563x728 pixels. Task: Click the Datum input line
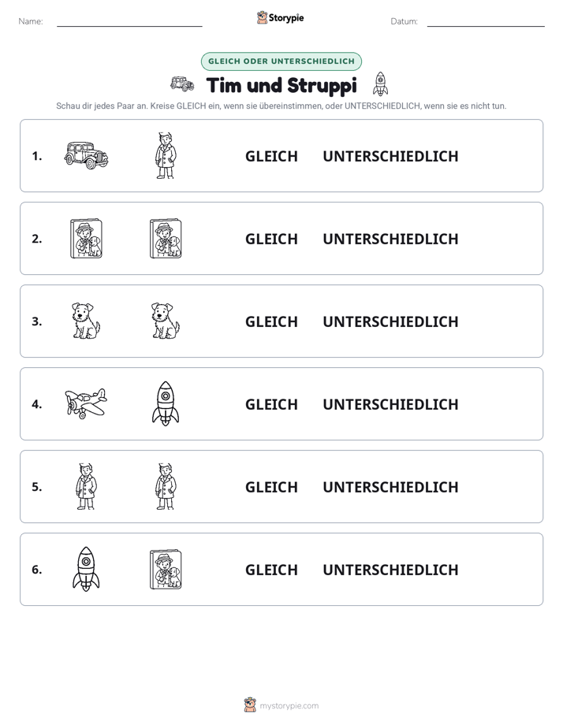[486, 22]
